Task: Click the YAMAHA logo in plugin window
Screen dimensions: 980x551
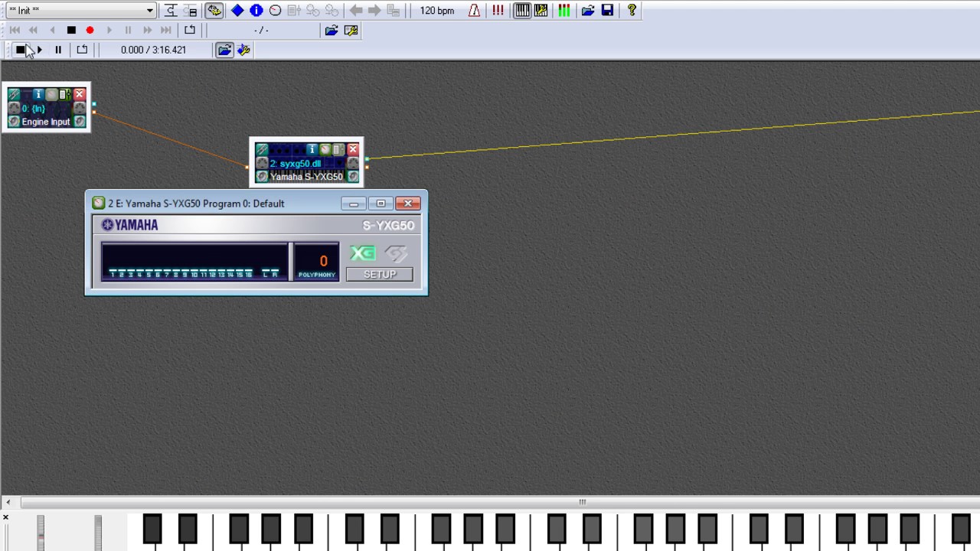Action: (129, 225)
